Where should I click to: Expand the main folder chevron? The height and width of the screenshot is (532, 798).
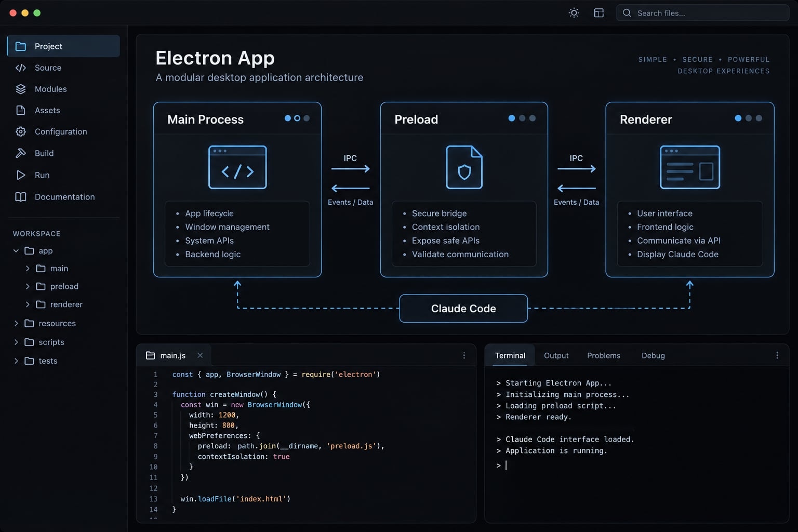pos(28,269)
